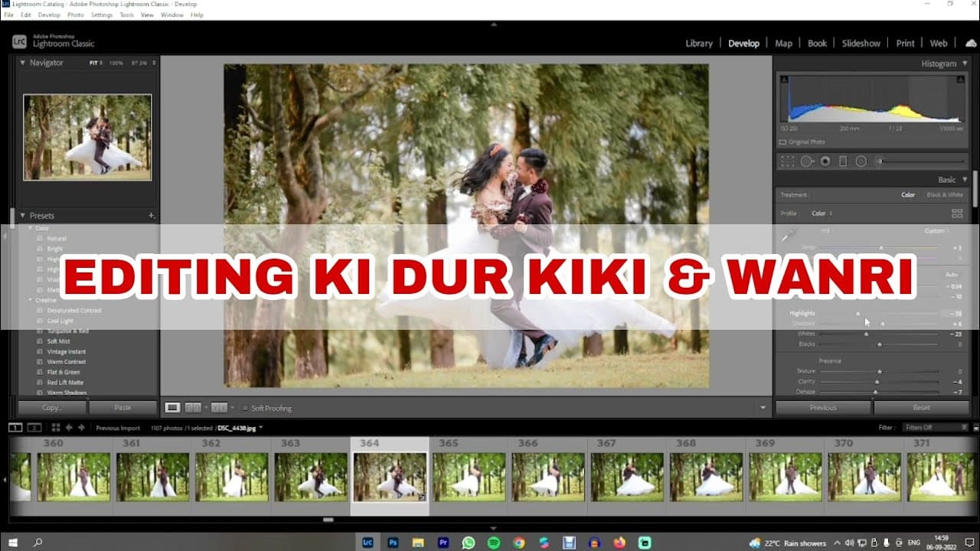Open Grid view from filmstrip toolbar
Viewport: 980px width, 551px height.
[56, 428]
